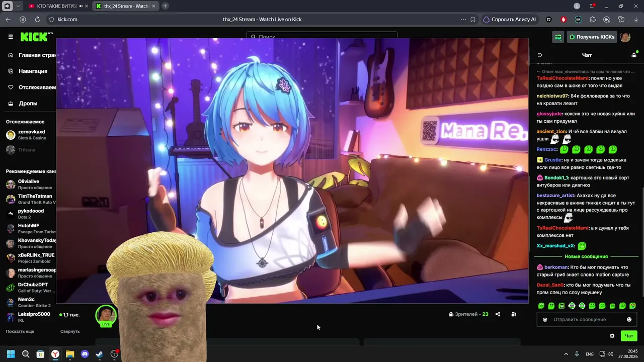644x362 pixels.
Task: Open the zernovkaxd channel
Action: coord(28,135)
